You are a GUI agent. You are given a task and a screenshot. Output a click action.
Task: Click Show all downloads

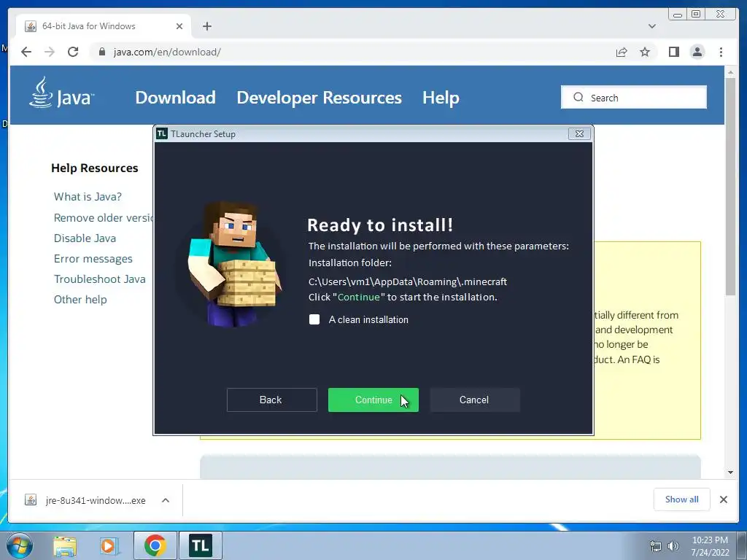click(x=682, y=499)
